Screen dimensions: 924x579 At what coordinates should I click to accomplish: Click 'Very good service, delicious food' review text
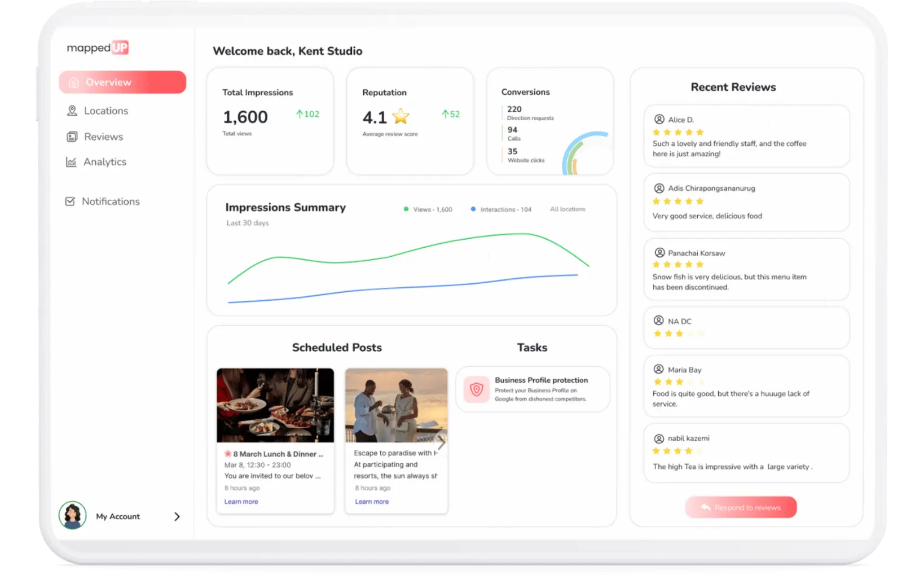[707, 216]
